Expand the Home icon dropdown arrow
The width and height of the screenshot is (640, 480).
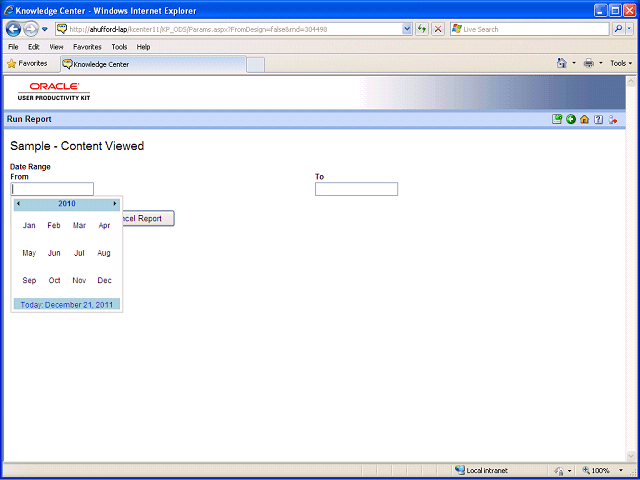pos(573,63)
